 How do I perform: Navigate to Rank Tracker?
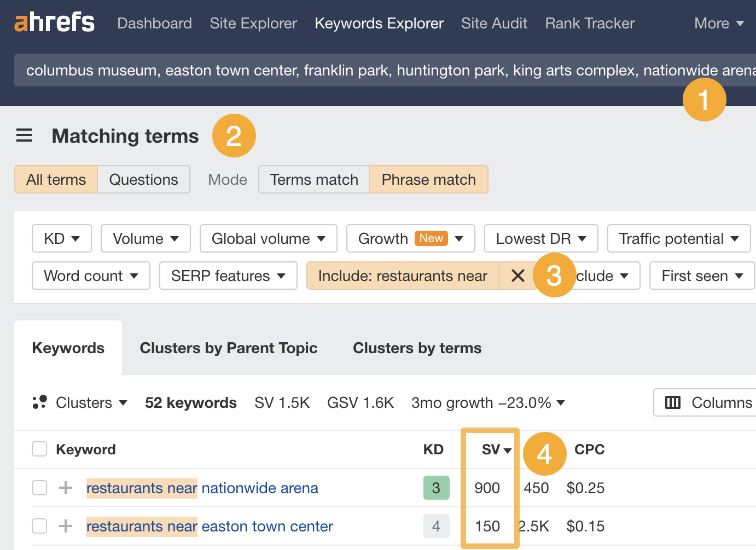click(589, 23)
